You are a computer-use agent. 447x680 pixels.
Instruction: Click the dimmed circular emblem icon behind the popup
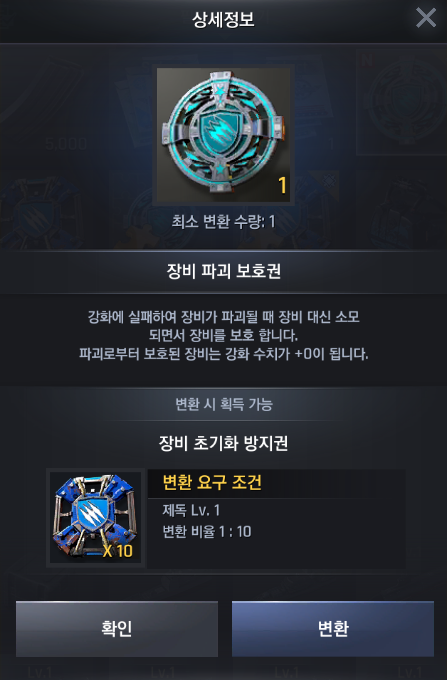pos(402,101)
